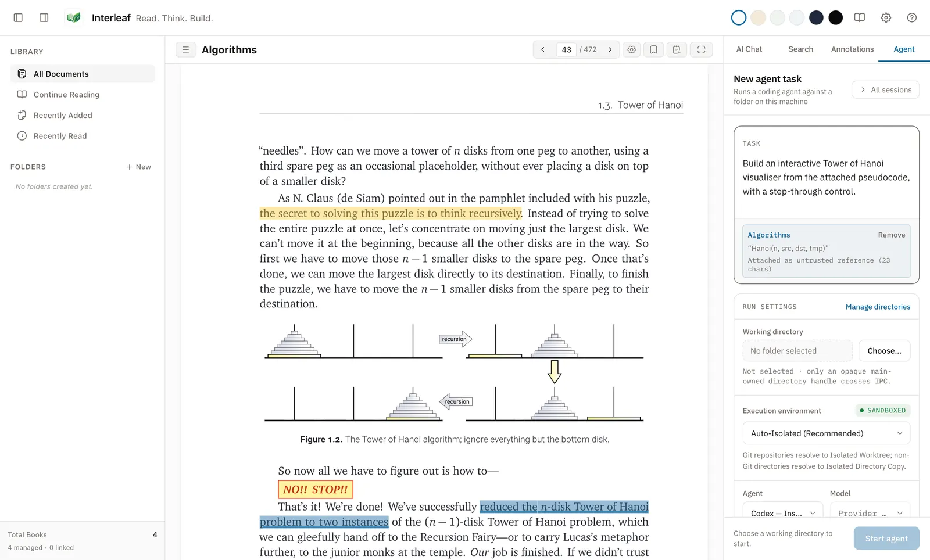This screenshot has height=560, width=930.
Task: Click the blue highlighted 'reduced the n-disk' text
Action: [x=564, y=507]
